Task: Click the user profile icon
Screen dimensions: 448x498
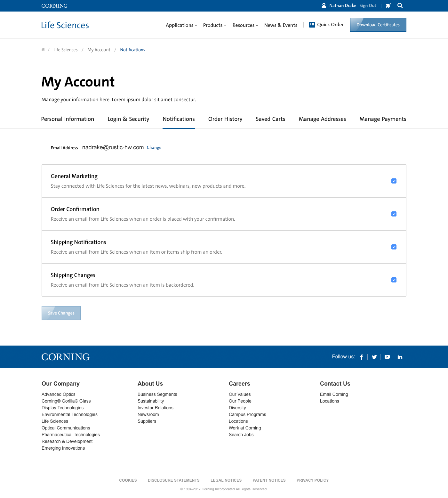Action: click(324, 6)
